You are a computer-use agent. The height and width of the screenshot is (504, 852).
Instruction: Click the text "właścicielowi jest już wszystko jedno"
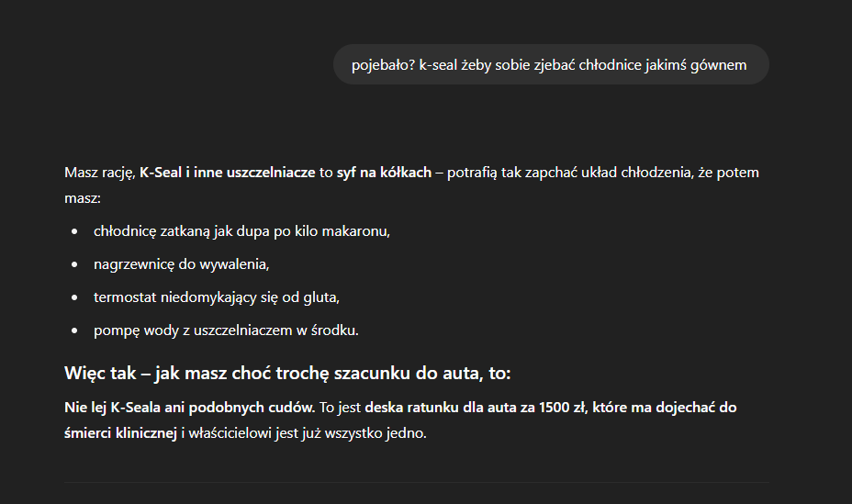tap(310, 432)
